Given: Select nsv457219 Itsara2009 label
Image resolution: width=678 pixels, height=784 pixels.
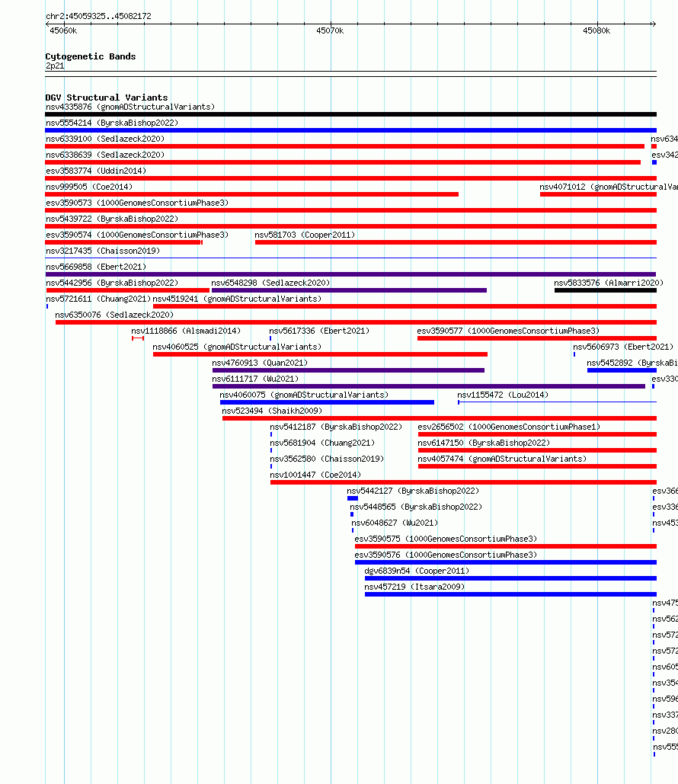Looking at the screenshot, I should pos(414,587).
